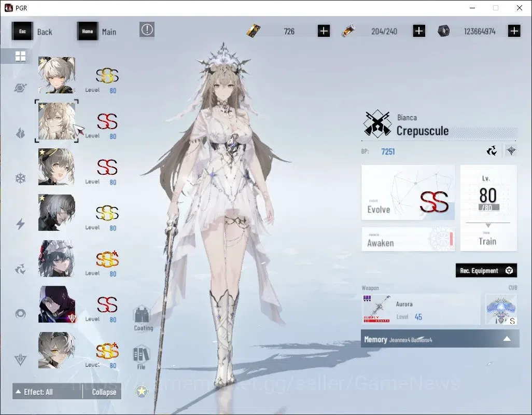Click the four-point star icon near BP
Screen dimensions: 532x415
coord(511,150)
